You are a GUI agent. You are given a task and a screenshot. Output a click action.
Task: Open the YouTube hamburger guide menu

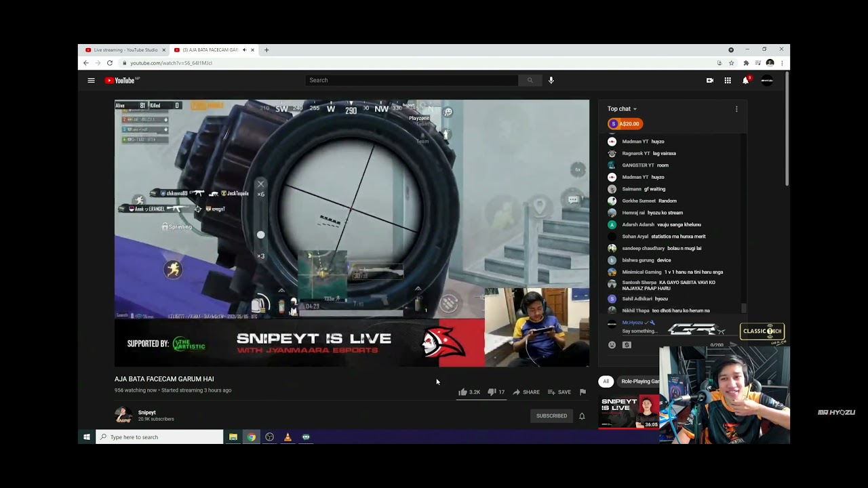click(x=91, y=81)
